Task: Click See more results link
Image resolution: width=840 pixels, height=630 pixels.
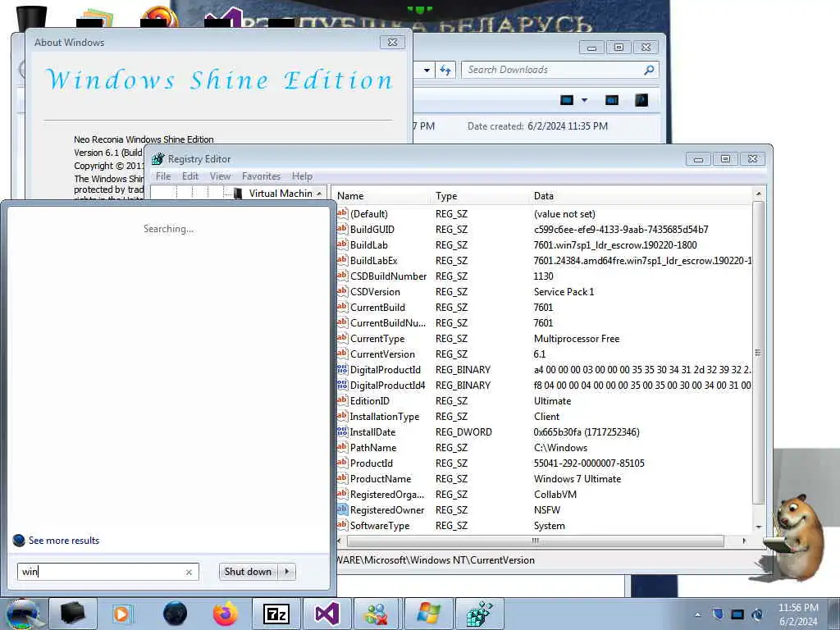Action: click(x=64, y=541)
